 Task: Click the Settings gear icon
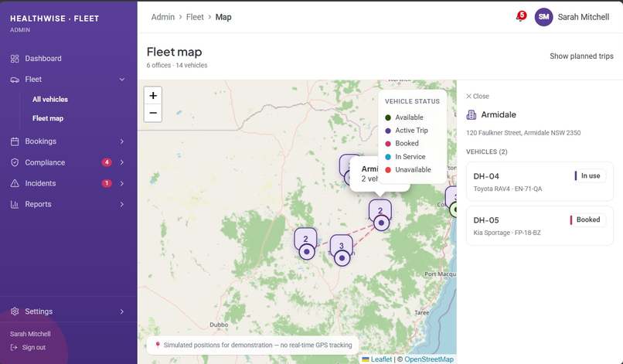[x=15, y=311]
